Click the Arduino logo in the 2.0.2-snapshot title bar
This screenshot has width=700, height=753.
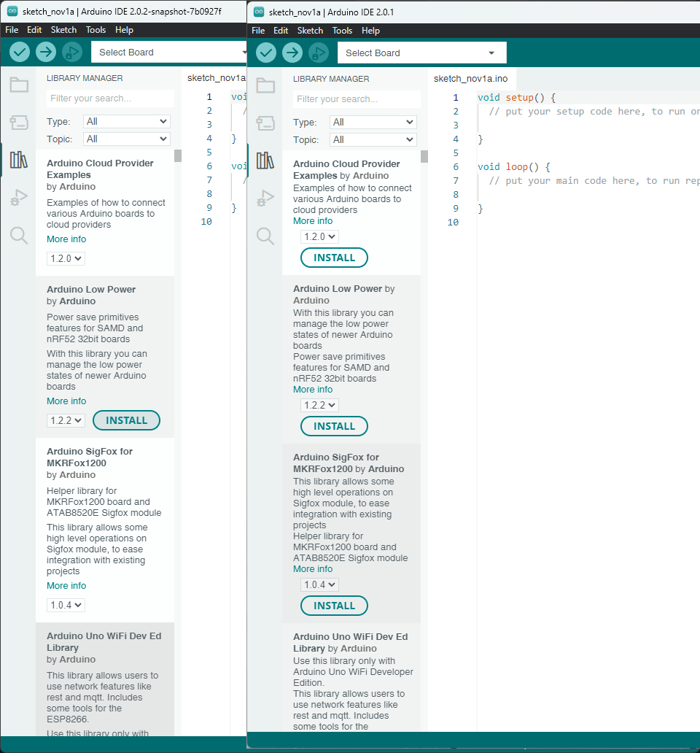[x=12, y=11]
